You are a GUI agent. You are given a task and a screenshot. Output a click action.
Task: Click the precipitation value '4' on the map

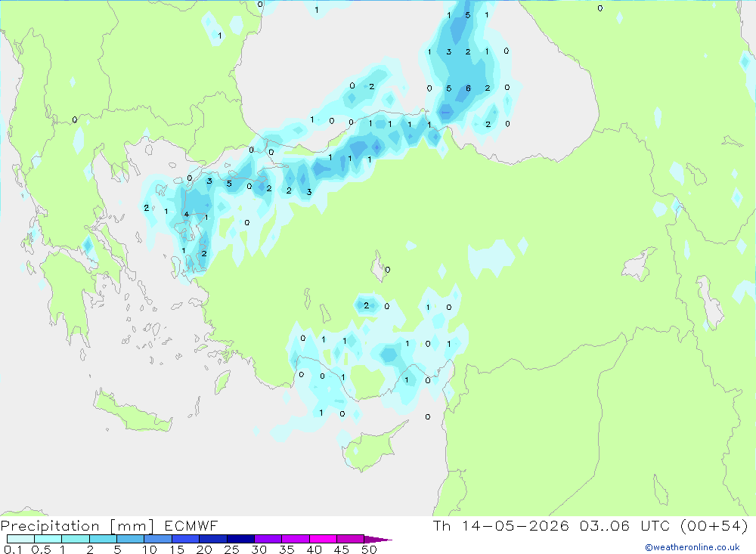186,215
